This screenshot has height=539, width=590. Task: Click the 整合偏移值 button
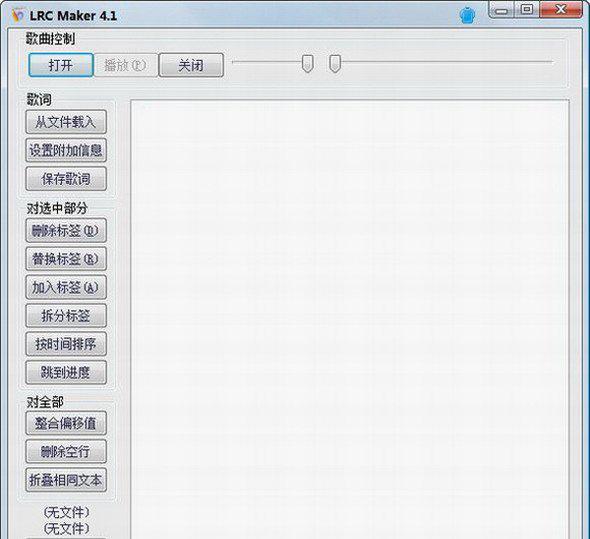[x=66, y=423]
